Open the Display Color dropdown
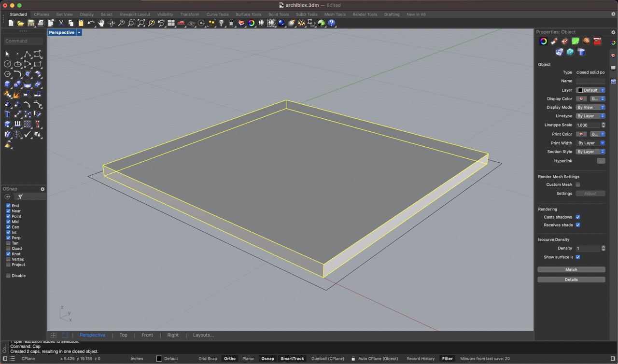Viewport: 618px width, 364px height. click(x=598, y=99)
